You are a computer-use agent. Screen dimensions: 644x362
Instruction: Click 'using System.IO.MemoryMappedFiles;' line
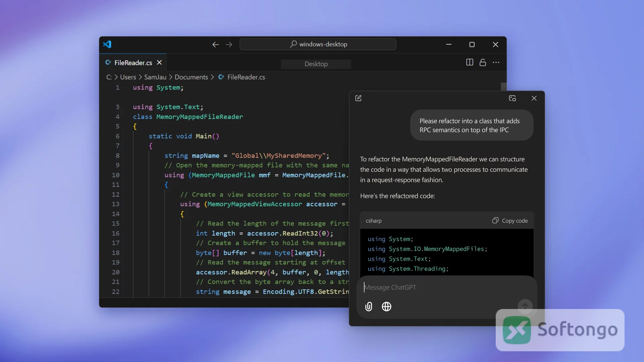point(427,249)
